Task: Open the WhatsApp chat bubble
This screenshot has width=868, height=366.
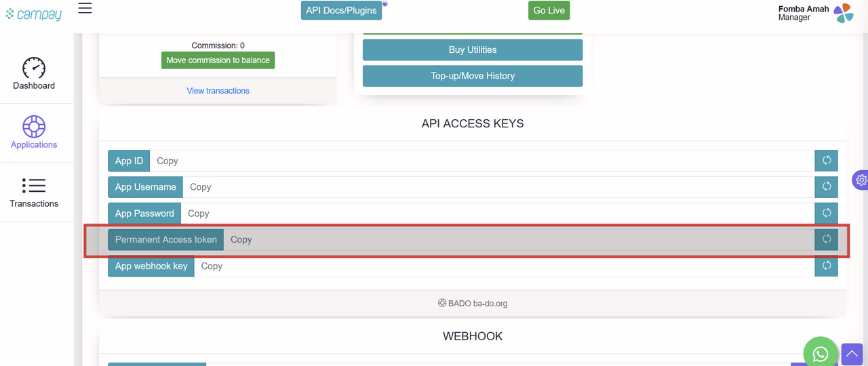Action: (821, 353)
